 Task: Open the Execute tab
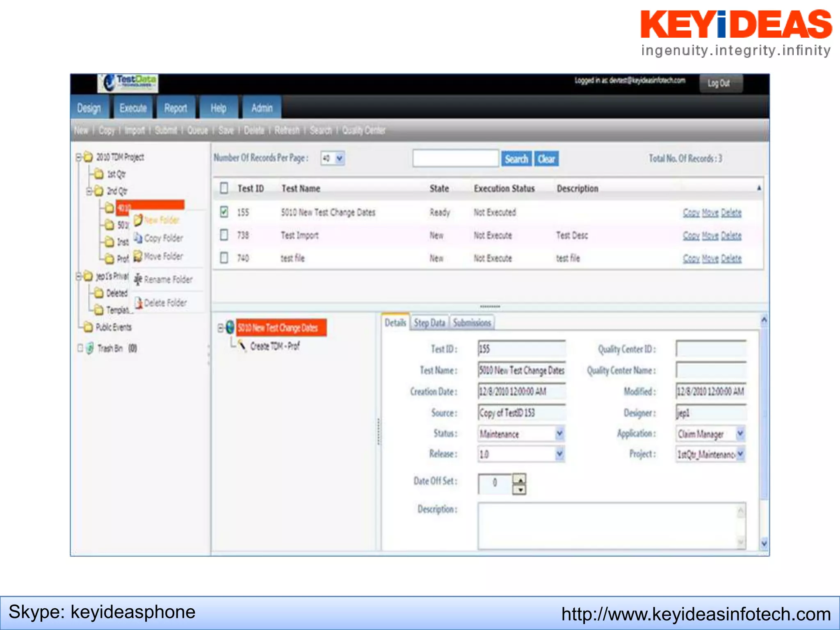[133, 108]
